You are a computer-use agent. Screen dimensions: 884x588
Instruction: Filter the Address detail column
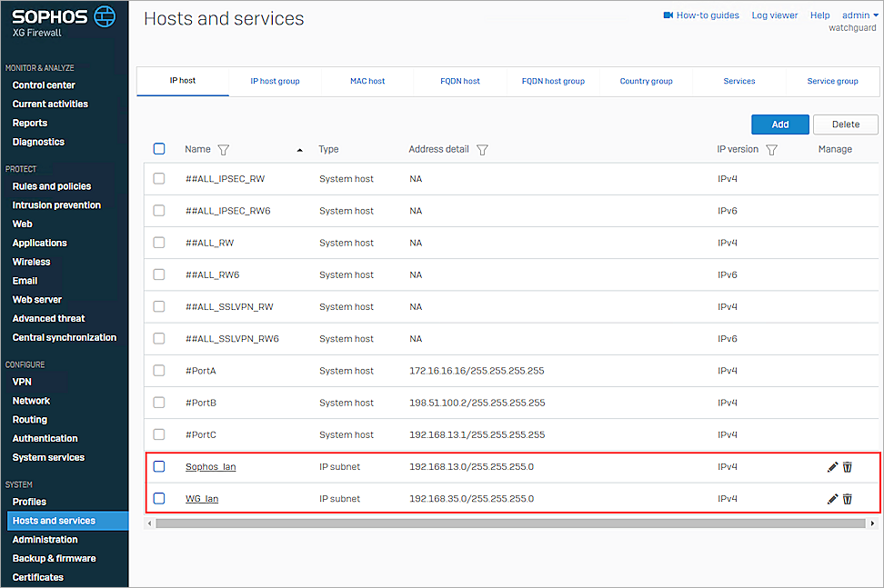[482, 149]
